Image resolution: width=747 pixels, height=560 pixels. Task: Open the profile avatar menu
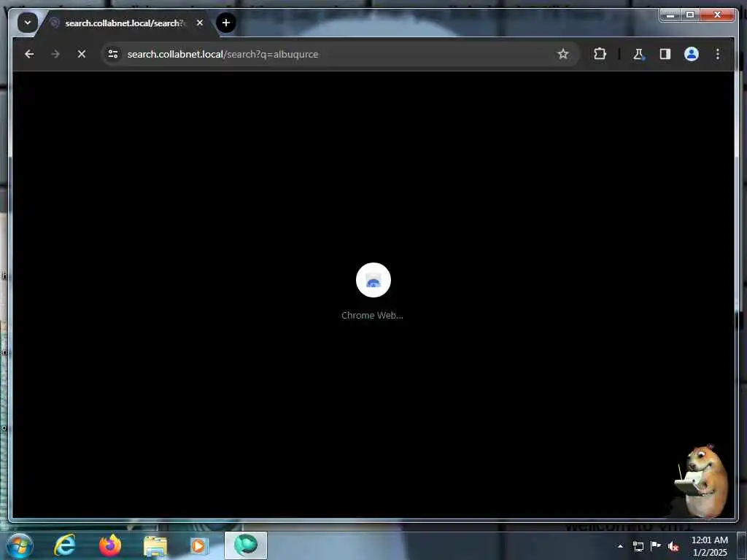(x=692, y=54)
